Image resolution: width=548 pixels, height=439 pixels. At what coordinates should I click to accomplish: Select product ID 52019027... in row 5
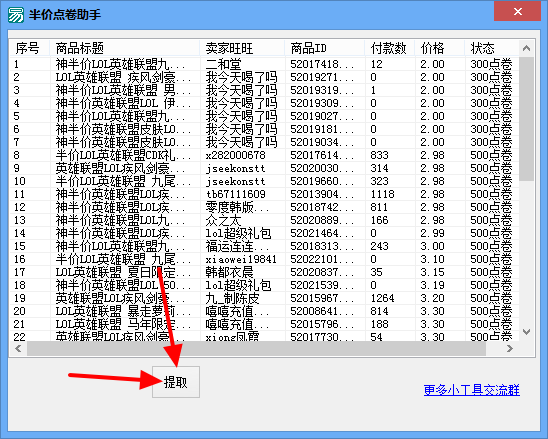tap(322, 116)
